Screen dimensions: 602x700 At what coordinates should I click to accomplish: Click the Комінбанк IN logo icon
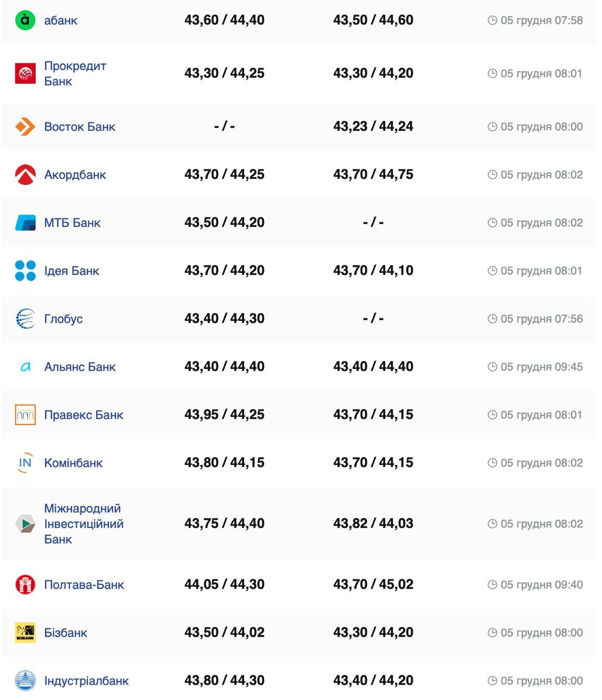[x=25, y=463]
